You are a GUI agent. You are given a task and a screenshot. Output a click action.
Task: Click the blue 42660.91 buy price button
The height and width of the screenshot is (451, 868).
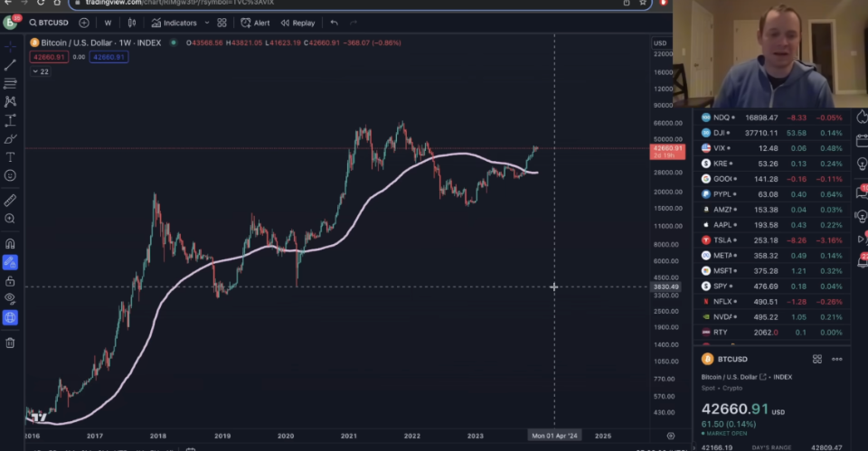[108, 57]
